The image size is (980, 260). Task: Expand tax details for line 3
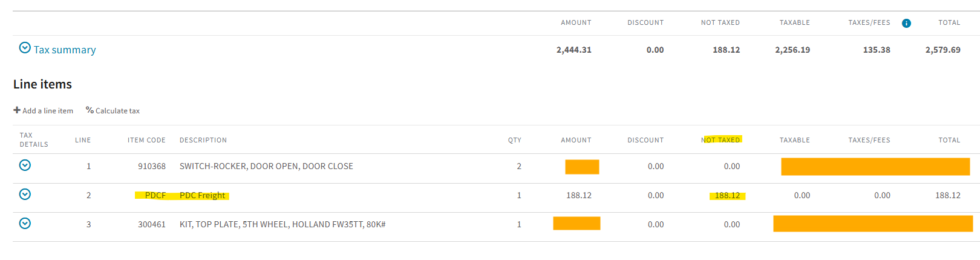pyautogui.click(x=25, y=223)
